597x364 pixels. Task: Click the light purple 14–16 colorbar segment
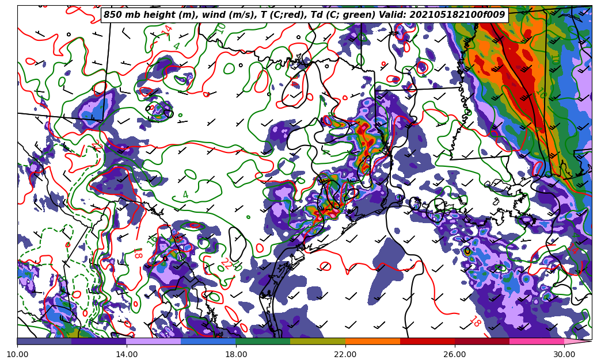(154, 341)
